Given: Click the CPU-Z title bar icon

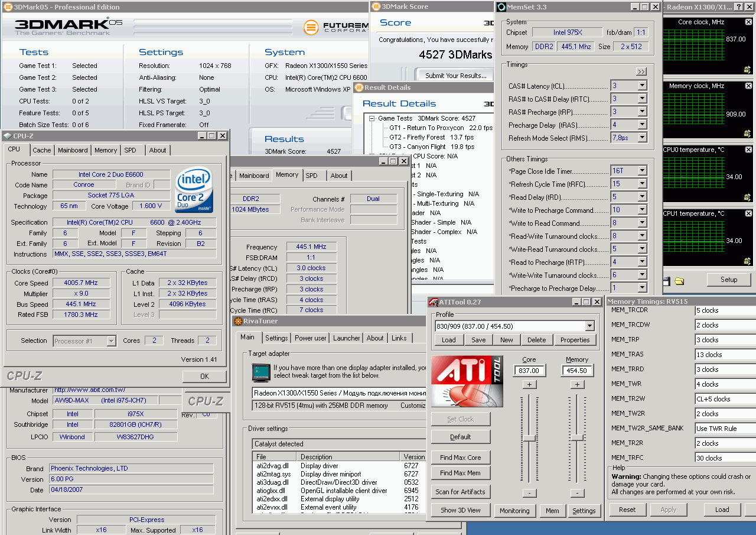Looking at the screenshot, I should click(x=8, y=136).
